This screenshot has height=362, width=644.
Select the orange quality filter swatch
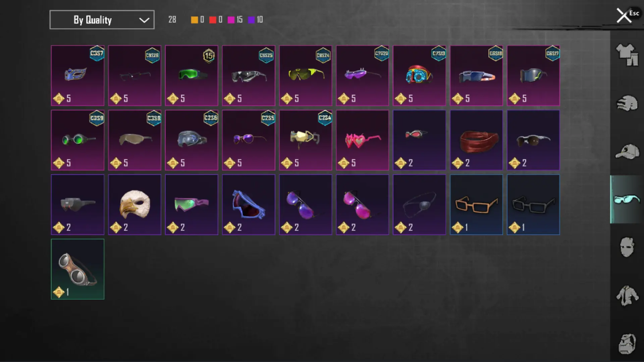click(194, 20)
